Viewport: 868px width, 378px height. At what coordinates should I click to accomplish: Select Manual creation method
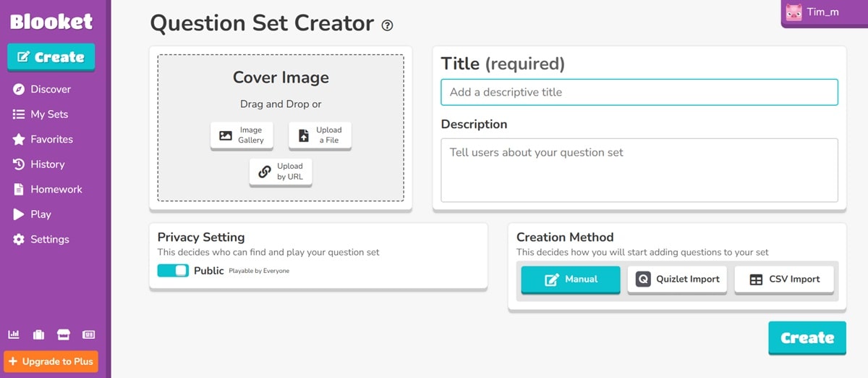(x=571, y=279)
